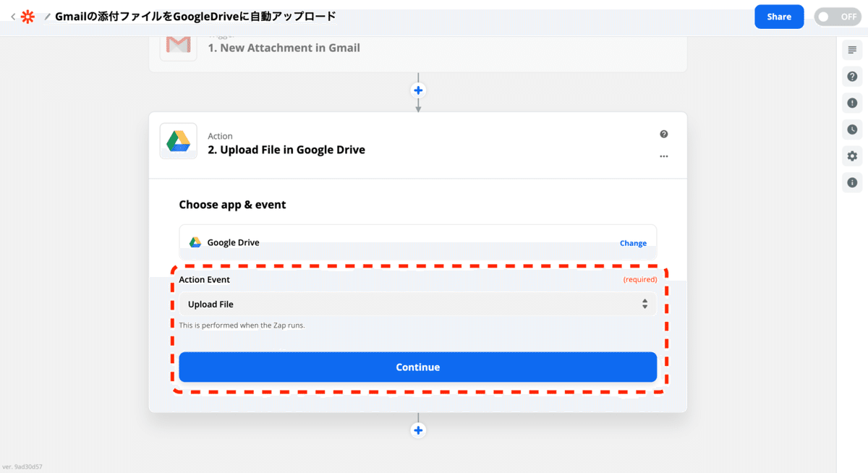The height and width of the screenshot is (473, 868).
Task: Open help for the Google Drive step
Action: tap(664, 134)
